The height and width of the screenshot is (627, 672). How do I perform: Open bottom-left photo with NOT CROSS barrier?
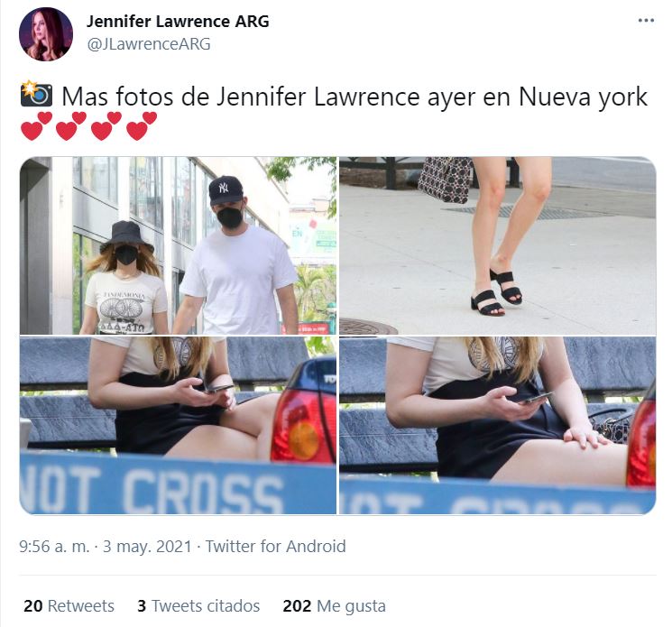click(179, 426)
